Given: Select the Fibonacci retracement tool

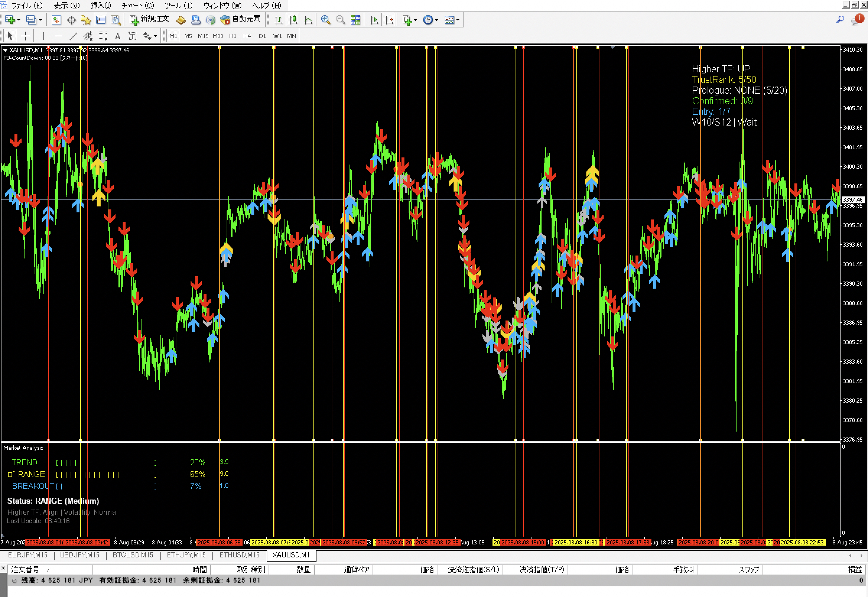Looking at the screenshot, I should 103,36.
